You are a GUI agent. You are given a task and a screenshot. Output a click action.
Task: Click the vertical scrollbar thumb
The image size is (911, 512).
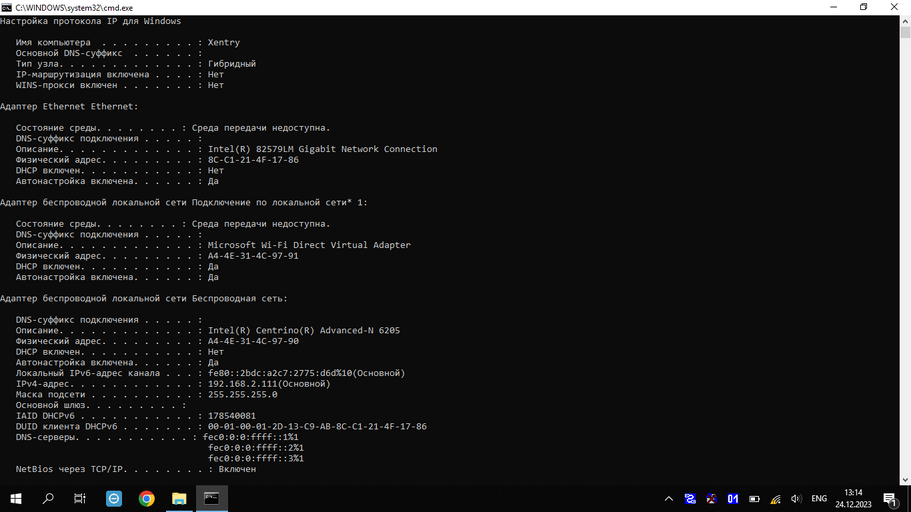pos(905,31)
